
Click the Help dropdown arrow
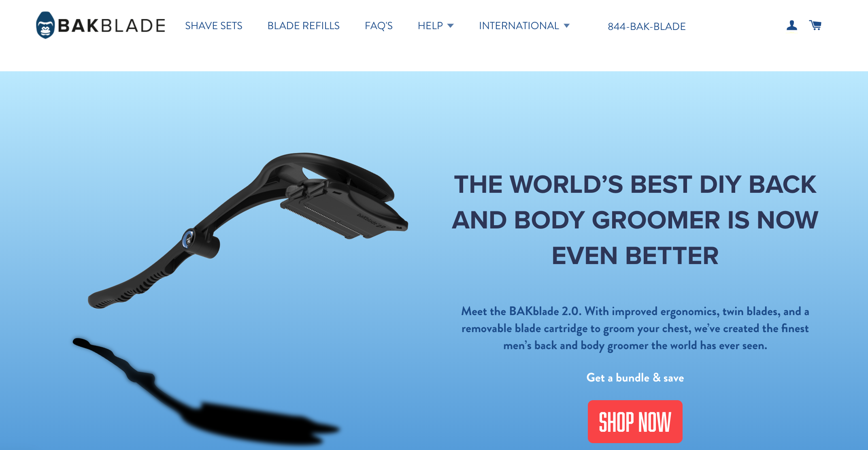450,26
